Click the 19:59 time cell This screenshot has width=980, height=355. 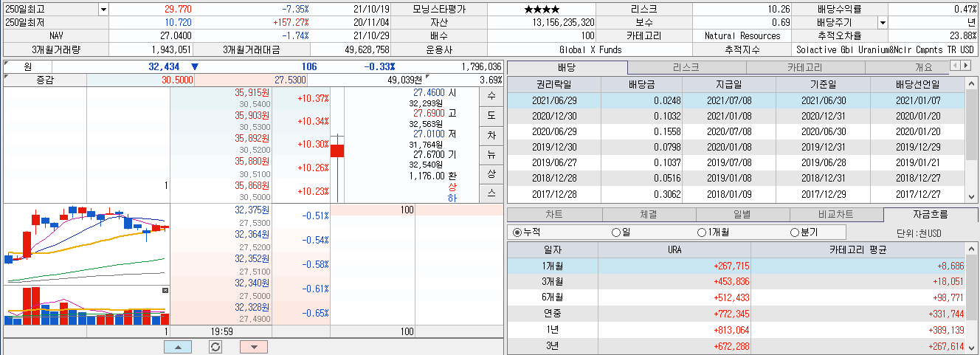coord(221,332)
